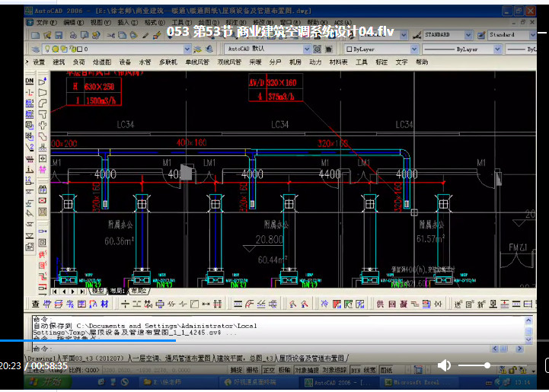Open the 水管 menu
Image resolution: width=549 pixels, height=392 pixels.
146,62
